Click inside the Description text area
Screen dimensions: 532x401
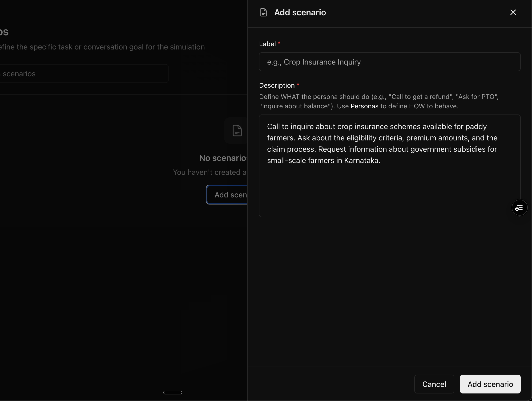click(x=390, y=188)
